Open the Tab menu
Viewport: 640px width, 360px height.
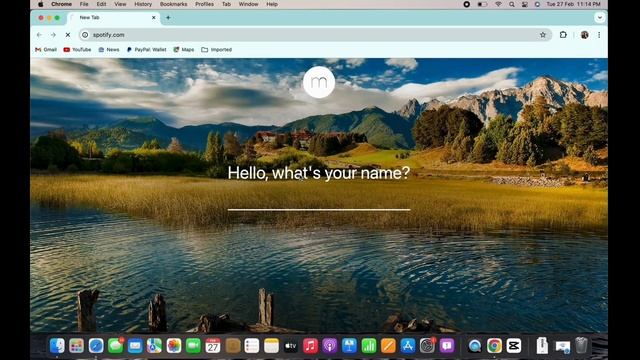[x=226, y=4]
